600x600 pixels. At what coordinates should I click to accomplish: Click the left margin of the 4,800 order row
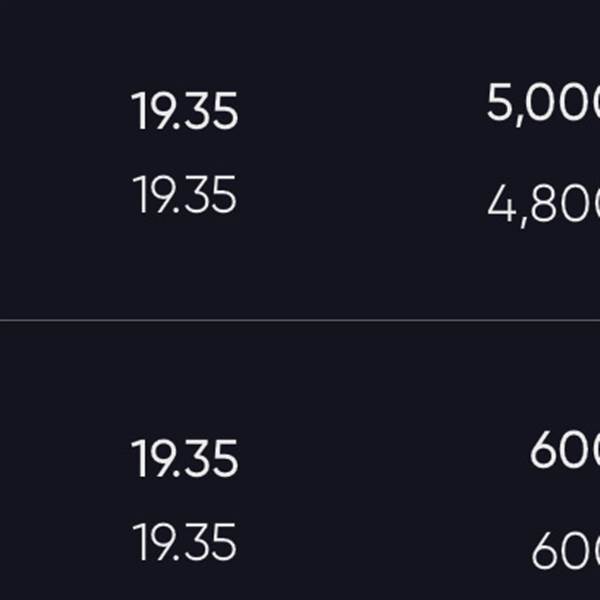(x=64, y=197)
